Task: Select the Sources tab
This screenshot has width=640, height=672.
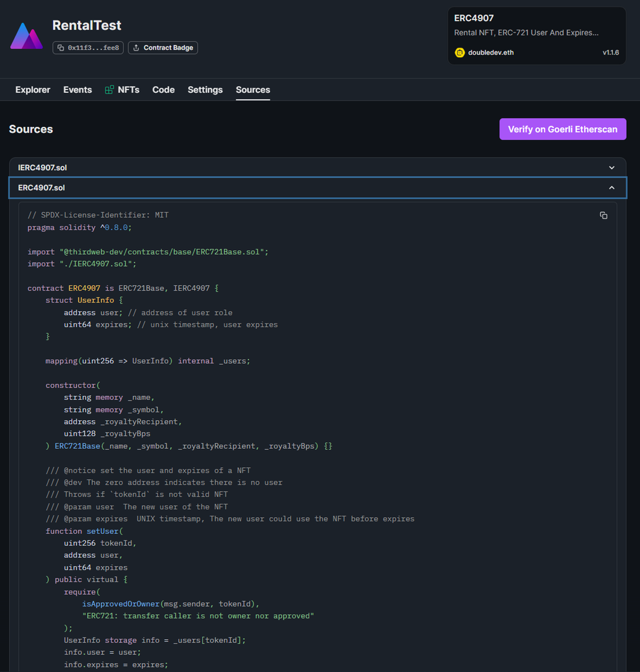Action: (x=252, y=90)
